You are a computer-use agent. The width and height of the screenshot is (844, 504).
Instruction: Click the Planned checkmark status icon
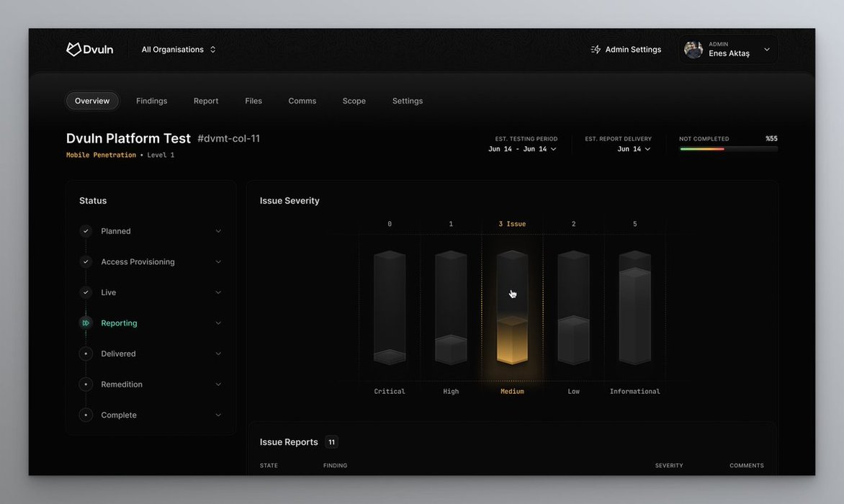pos(86,231)
